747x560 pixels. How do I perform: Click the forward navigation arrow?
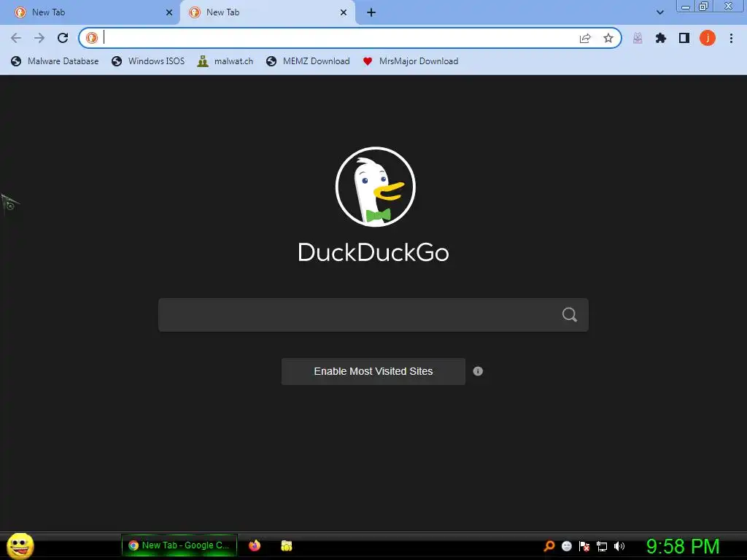39,38
